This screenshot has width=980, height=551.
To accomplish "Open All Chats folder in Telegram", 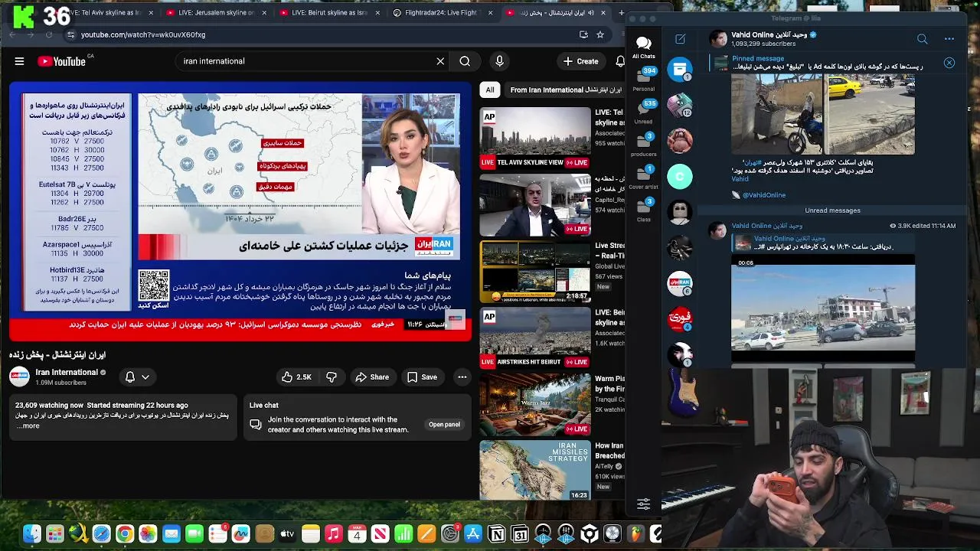I will pyautogui.click(x=643, y=47).
